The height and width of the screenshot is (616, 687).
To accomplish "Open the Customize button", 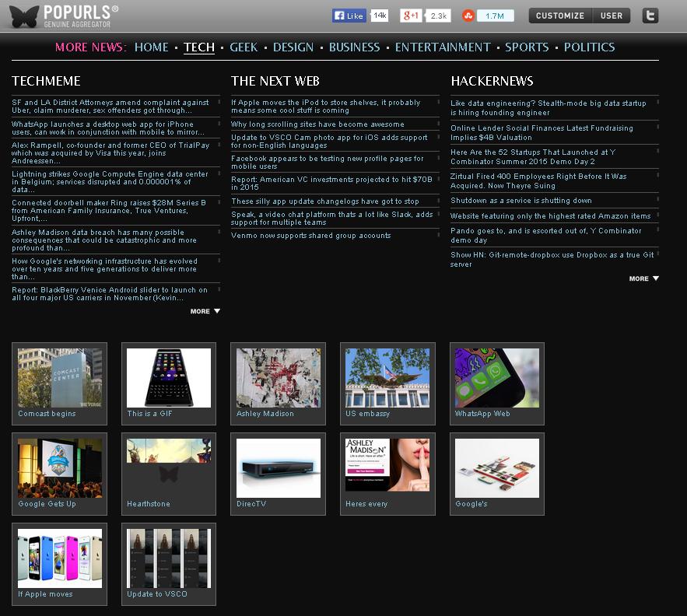I will (560, 16).
